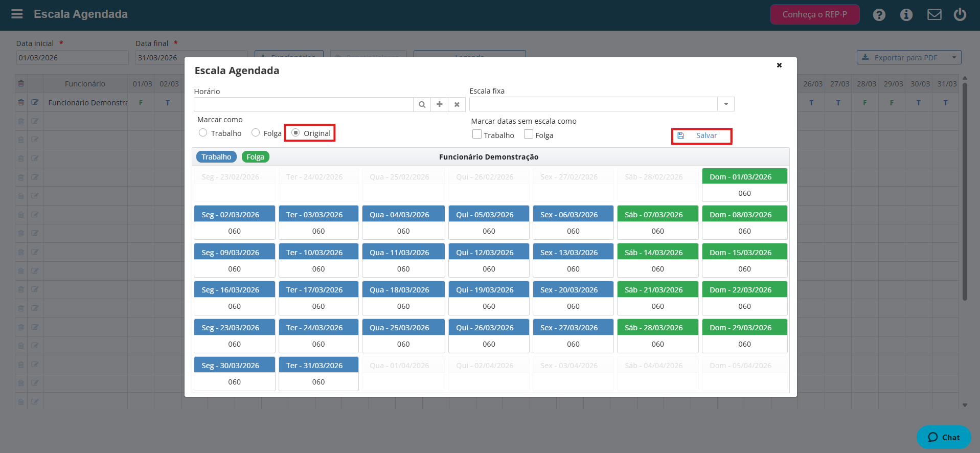
Task: Click the Data final date field
Action: coord(192,58)
